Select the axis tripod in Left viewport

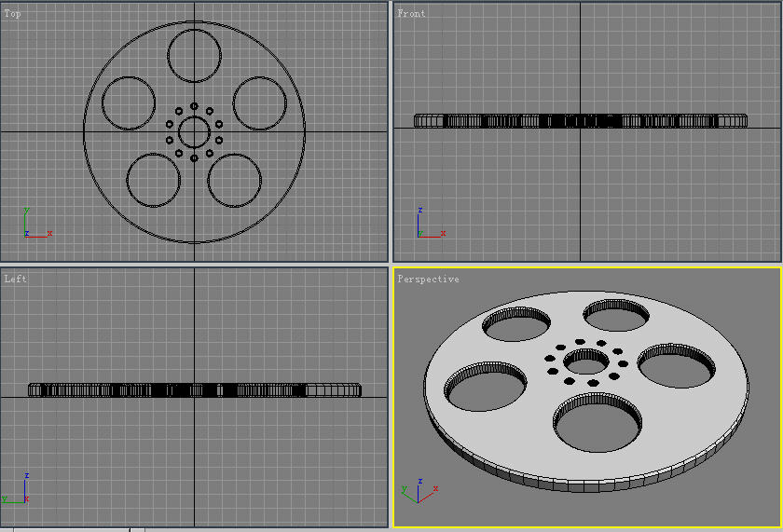tap(19, 491)
